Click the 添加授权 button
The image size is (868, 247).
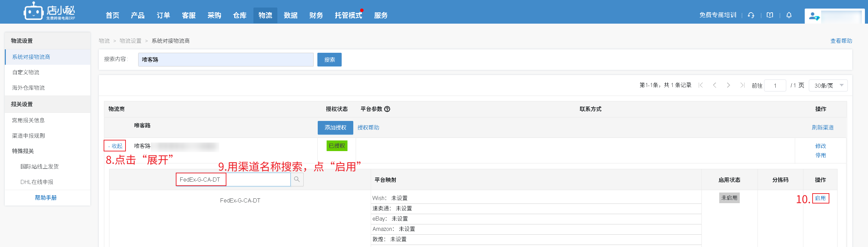click(335, 127)
